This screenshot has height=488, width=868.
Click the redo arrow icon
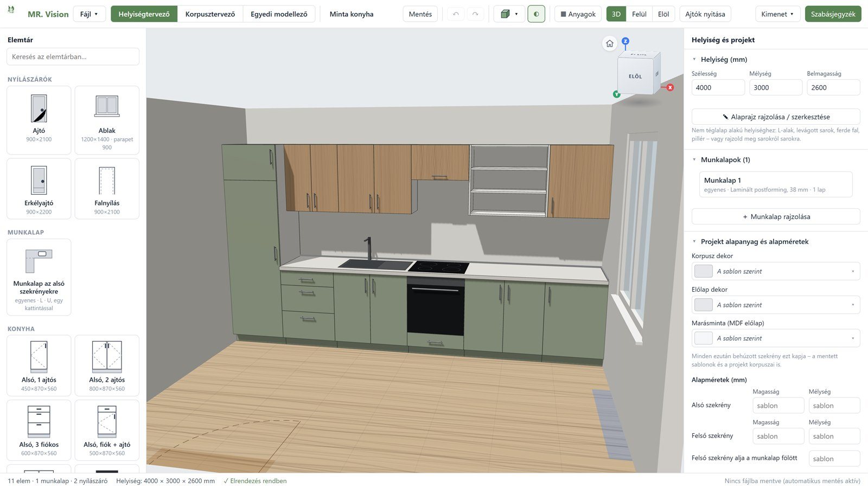point(475,14)
